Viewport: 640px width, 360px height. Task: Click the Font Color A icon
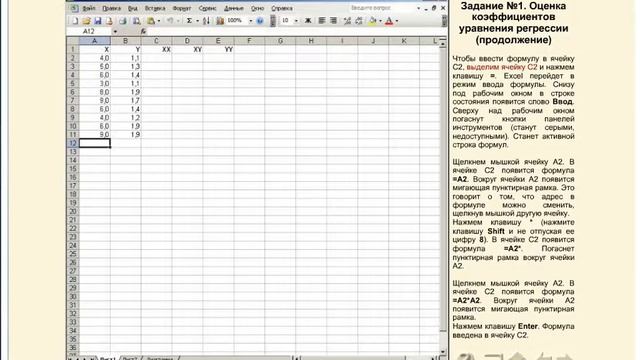(389, 21)
